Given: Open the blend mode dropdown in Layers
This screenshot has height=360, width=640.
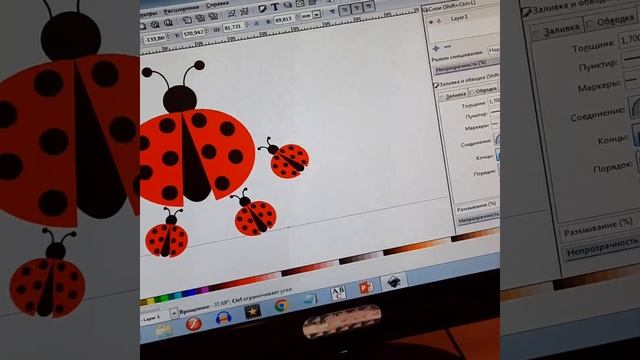Looking at the screenshot, I should [494, 50].
